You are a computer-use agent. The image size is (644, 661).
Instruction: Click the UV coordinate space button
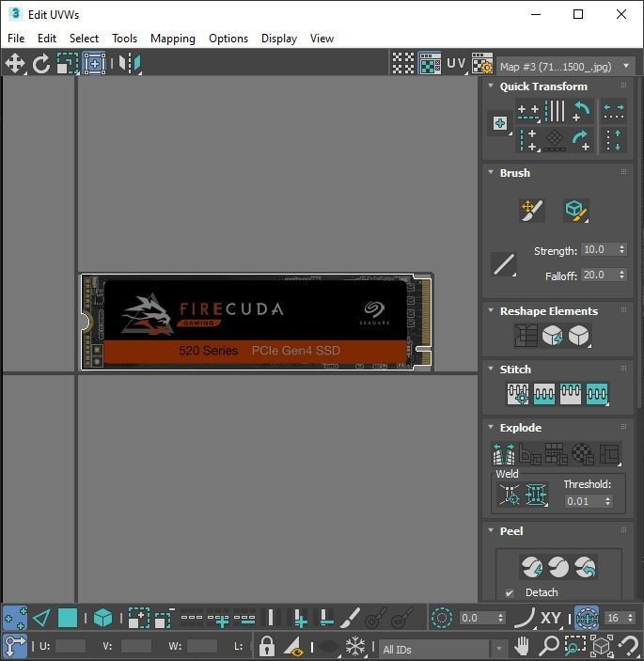457,64
